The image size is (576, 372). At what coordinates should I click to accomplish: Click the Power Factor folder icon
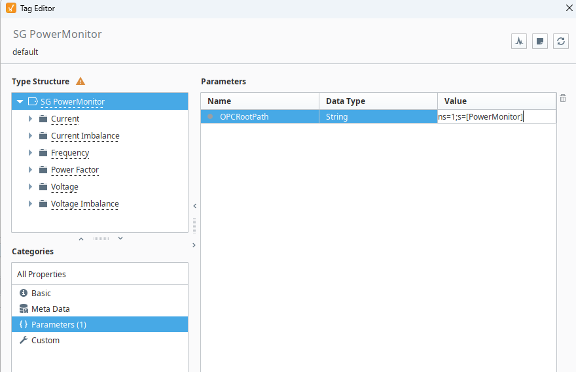pos(43,169)
